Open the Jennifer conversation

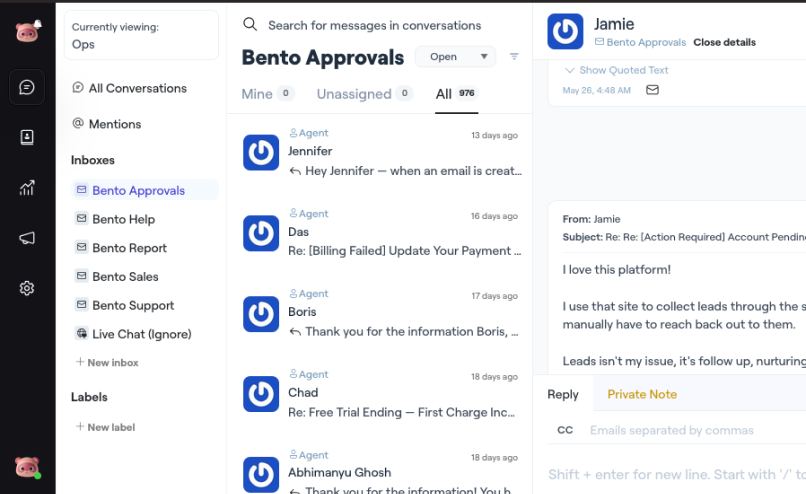point(380,153)
